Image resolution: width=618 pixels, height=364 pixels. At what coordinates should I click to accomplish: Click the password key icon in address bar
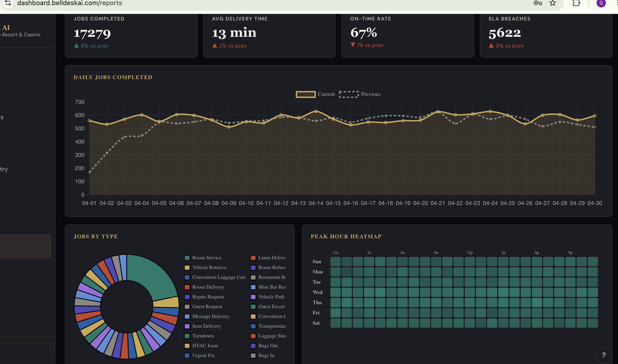click(538, 3)
